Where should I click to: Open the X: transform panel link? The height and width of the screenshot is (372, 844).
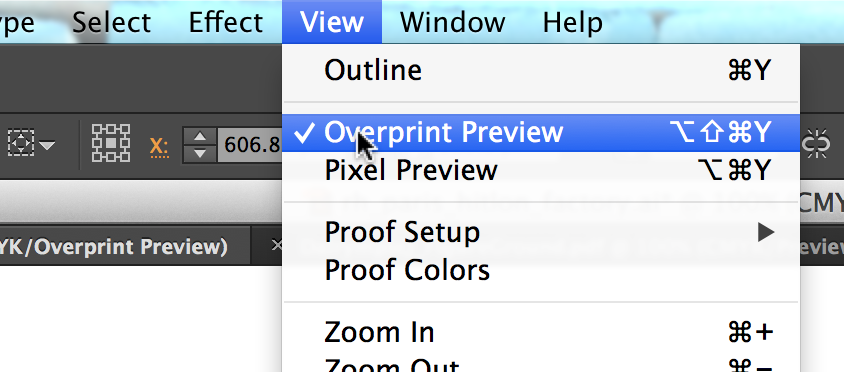point(159,146)
